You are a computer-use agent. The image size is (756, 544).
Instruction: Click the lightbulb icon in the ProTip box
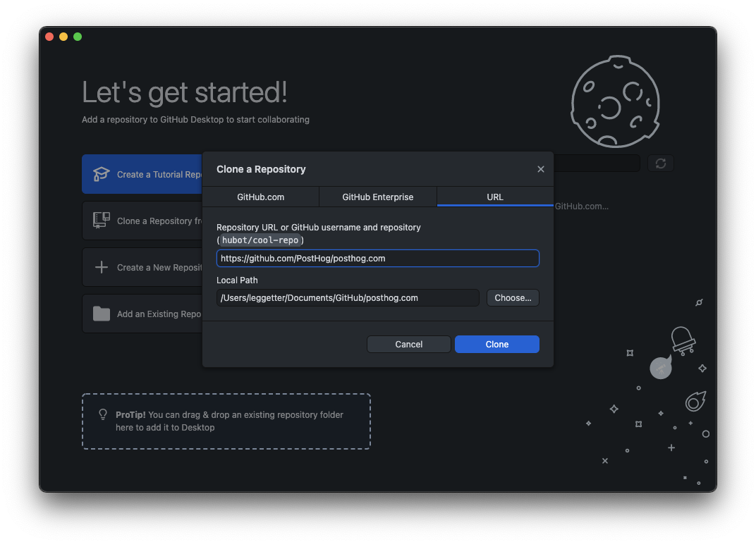[102, 415]
